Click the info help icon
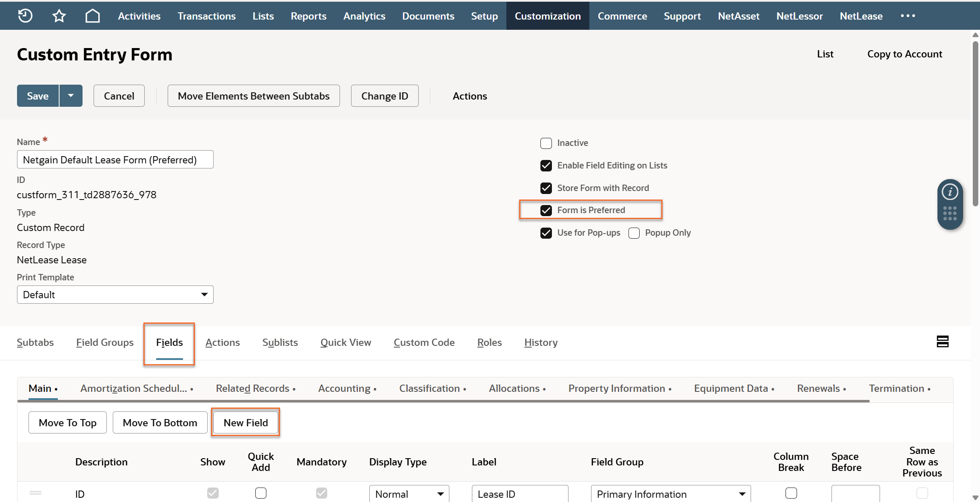The height and width of the screenshot is (502, 980). click(950, 192)
